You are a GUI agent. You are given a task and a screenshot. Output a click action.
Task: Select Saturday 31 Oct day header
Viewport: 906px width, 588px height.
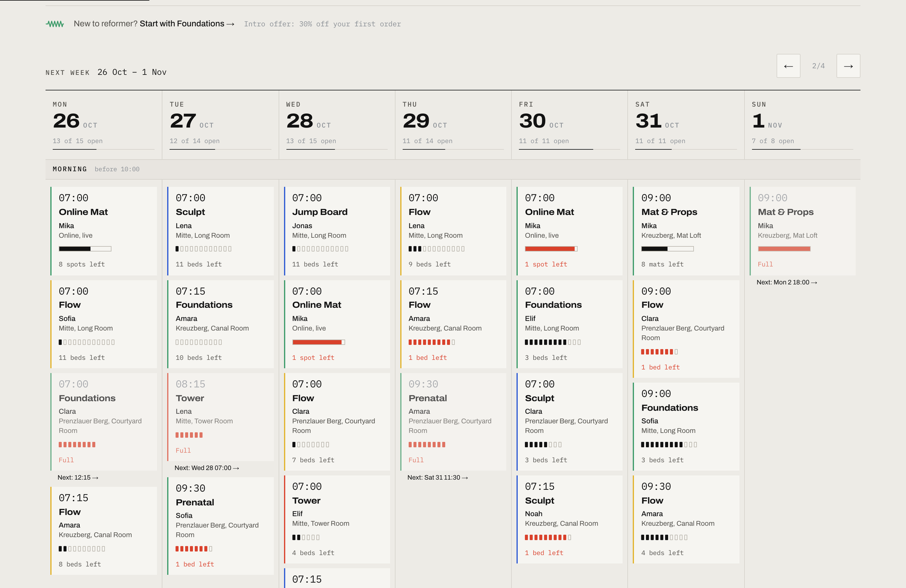(686, 125)
